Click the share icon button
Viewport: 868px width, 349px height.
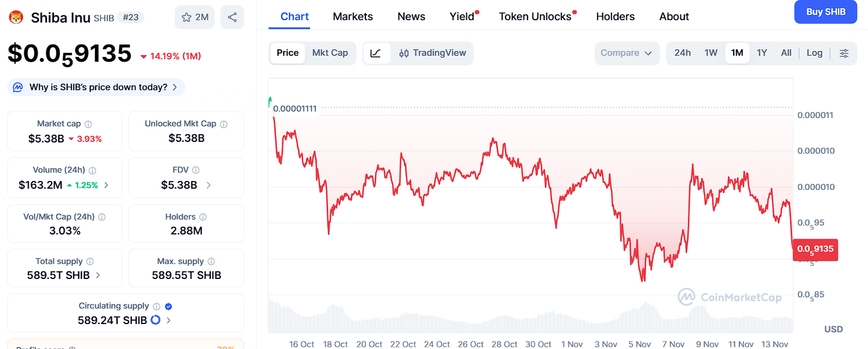tap(232, 17)
